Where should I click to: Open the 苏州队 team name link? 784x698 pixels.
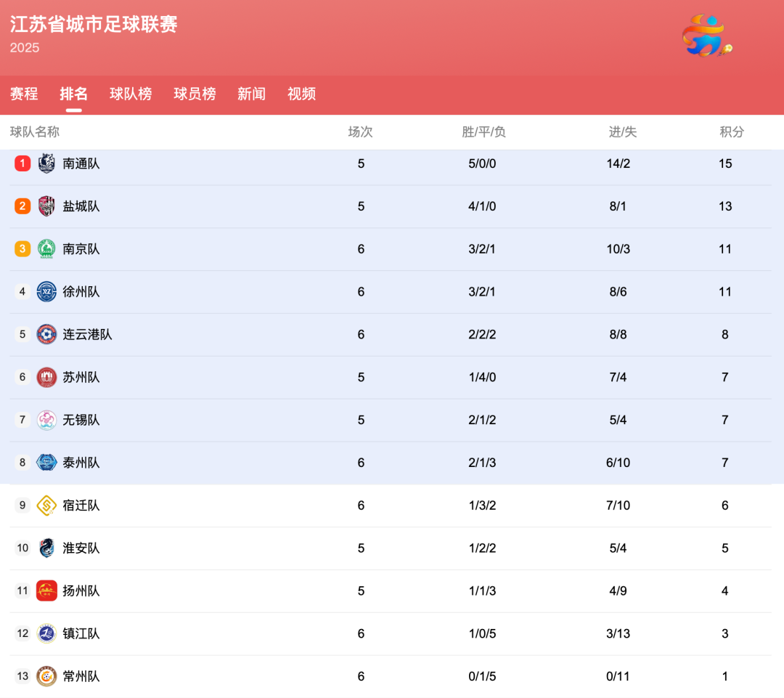tap(81, 378)
